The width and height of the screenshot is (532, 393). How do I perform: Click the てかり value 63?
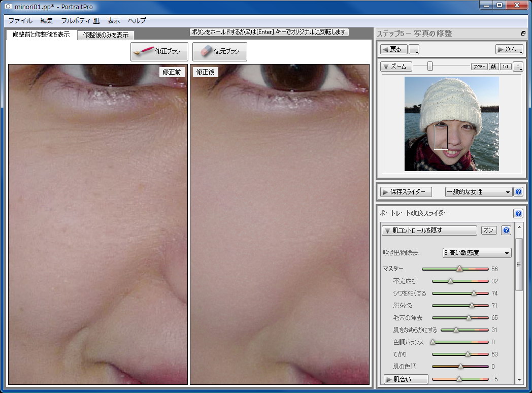[494, 354]
